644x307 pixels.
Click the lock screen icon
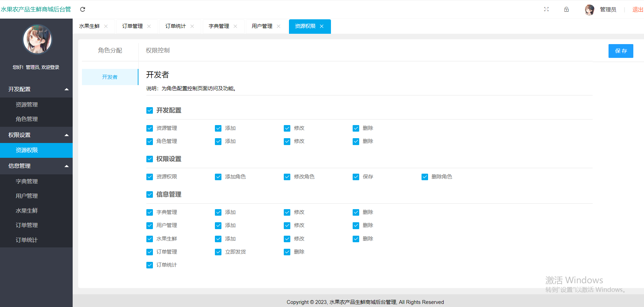(567, 9)
